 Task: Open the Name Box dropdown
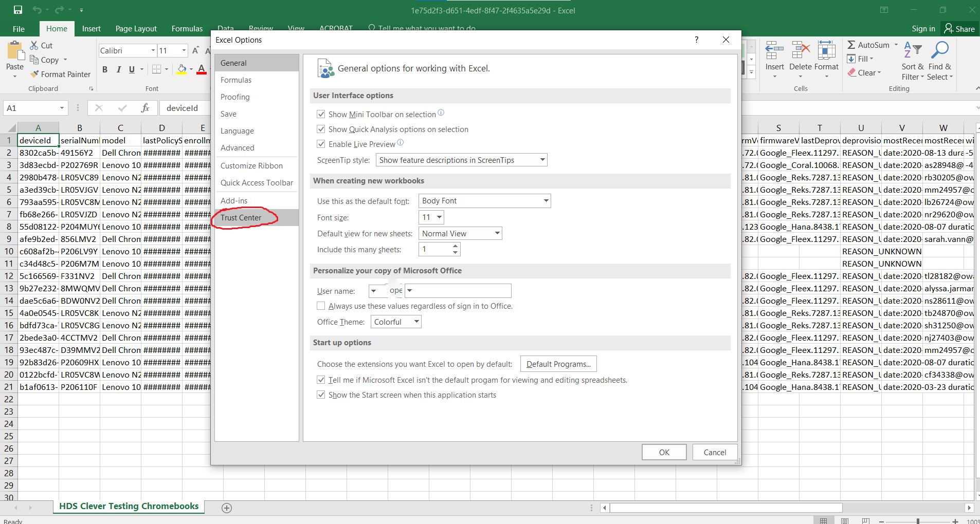62,108
